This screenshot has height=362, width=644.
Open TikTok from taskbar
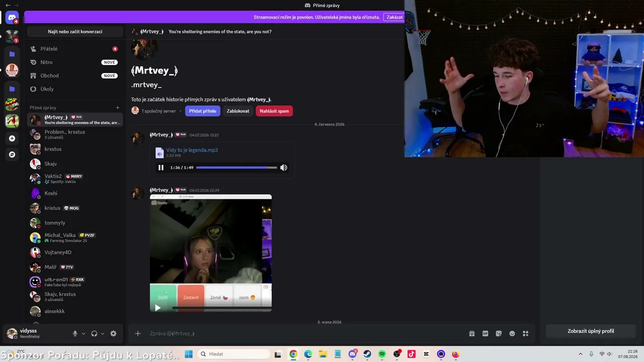pos(412,354)
